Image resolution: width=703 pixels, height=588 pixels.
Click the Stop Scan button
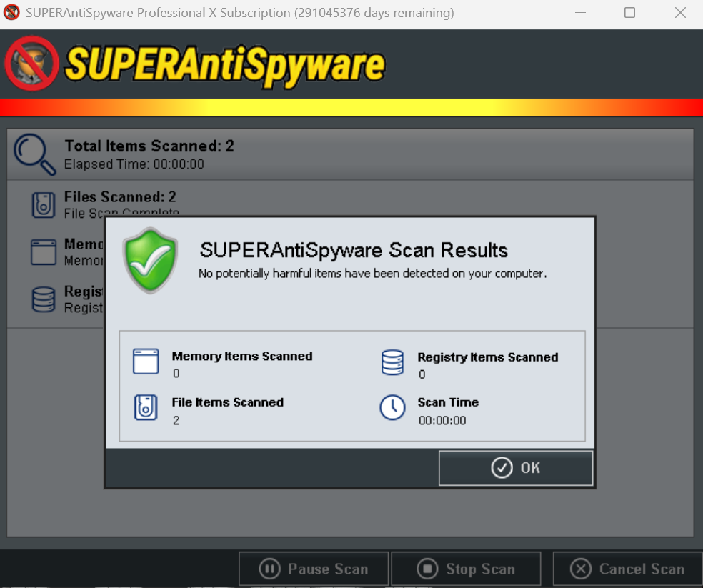tap(466, 569)
